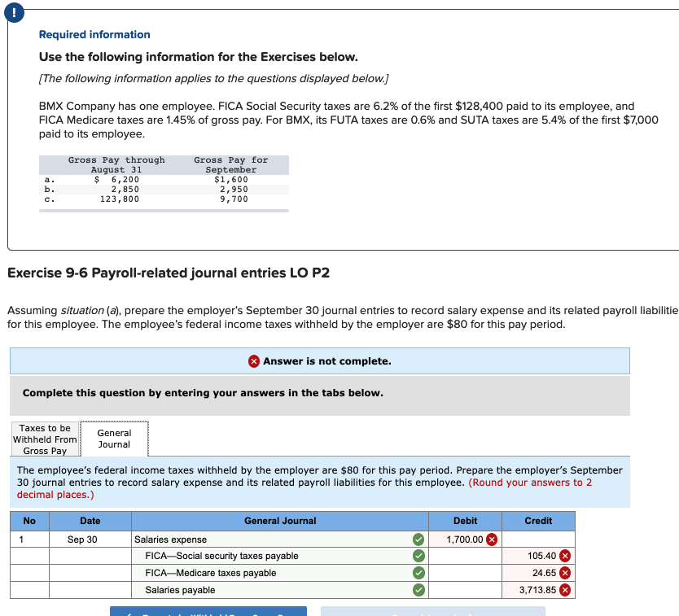This screenshot has width=679, height=616.
Task: Click the Exercise 9-6 Payroll-related journal entries heading
Action: click(x=169, y=273)
